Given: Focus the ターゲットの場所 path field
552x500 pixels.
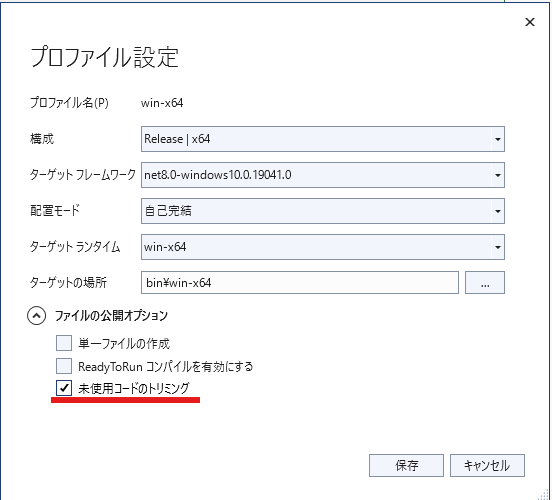Looking at the screenshot, I should click(x=300, y=282).
